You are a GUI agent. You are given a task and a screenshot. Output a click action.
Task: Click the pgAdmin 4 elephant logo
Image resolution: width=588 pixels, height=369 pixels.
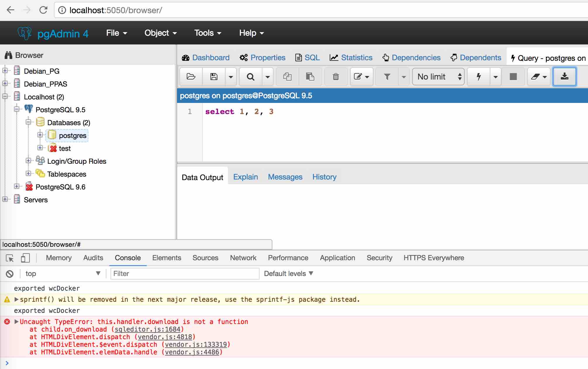(x=25, y=33)
